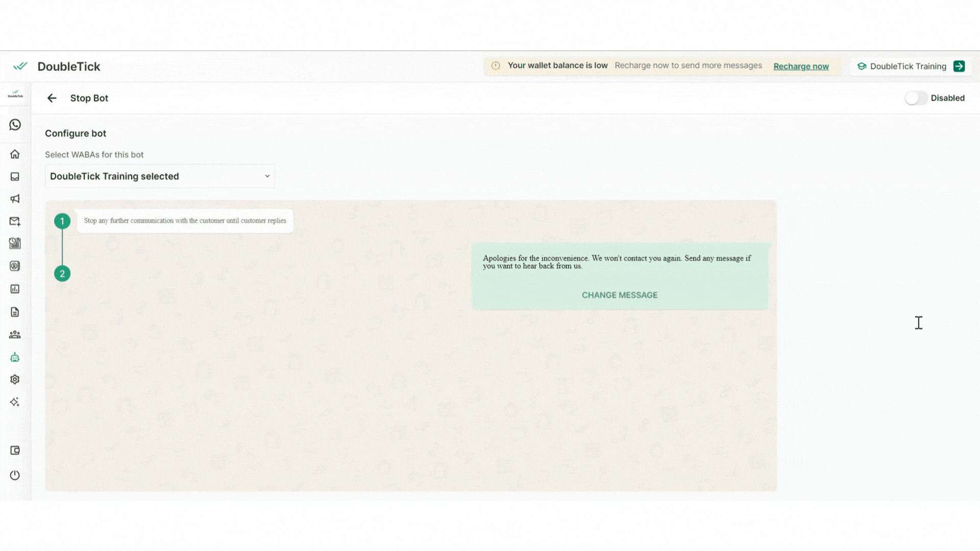Go to Home in sidebar
Image resolution: width=980 pixels, height=551 pixels.
click(x=15, y=154)
